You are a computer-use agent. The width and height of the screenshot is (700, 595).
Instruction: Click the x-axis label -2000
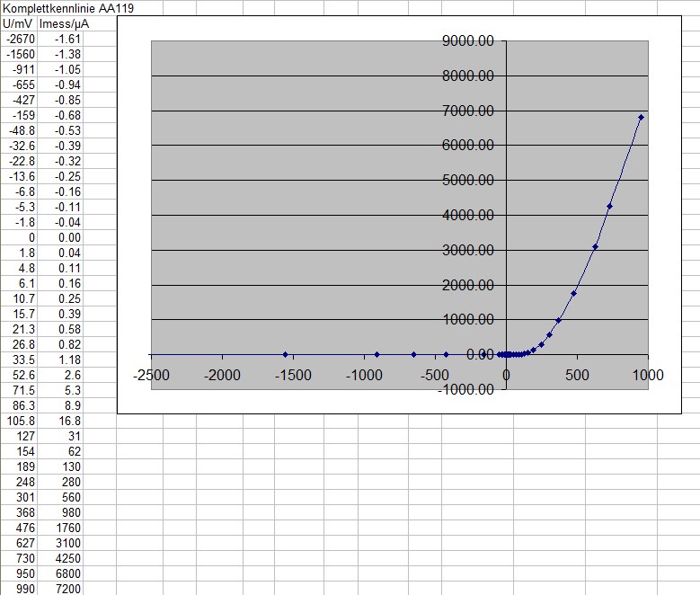[222, 375]
